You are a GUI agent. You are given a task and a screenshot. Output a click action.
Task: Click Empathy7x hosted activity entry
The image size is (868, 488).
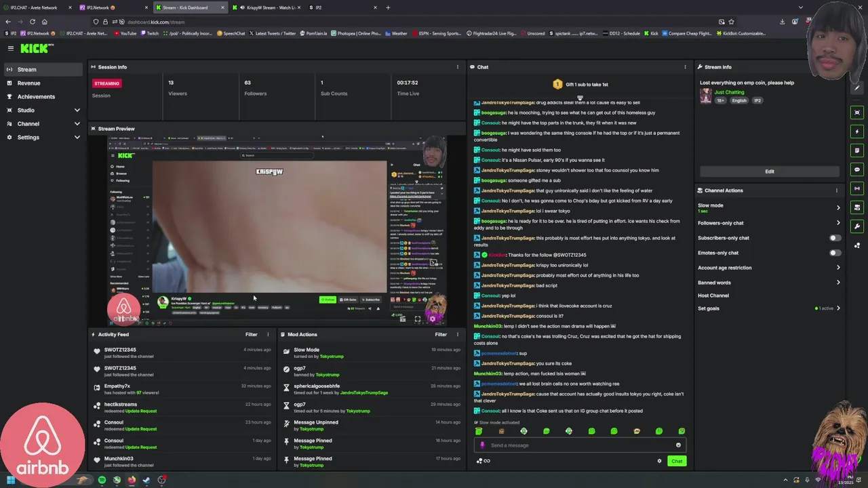point(183,389)
